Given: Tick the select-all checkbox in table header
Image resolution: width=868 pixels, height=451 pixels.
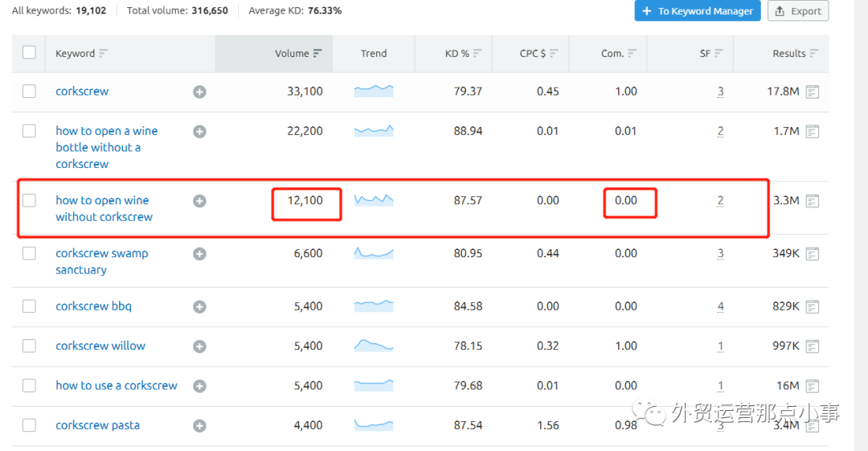Looking at the screenshot, I should coord(29,52).
